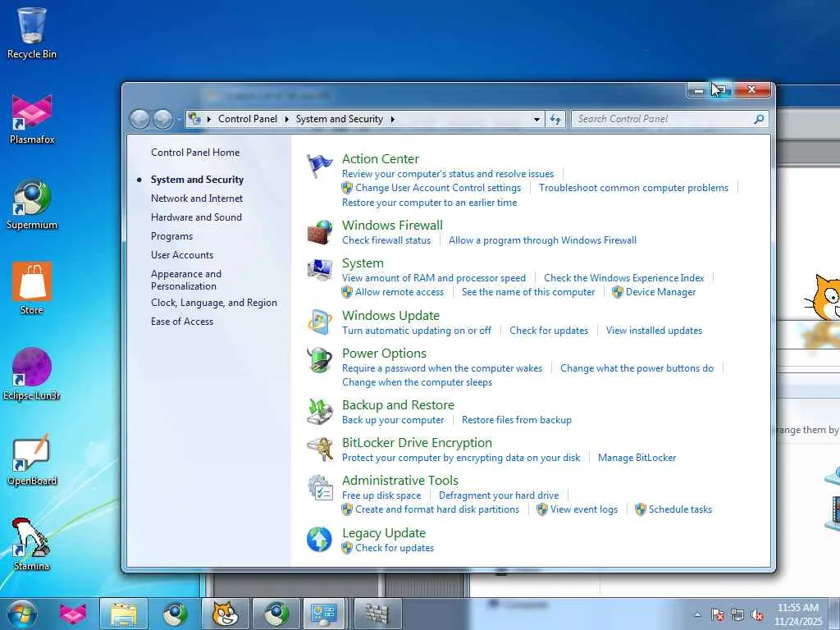The image size is (840, 630).
Task: Click the network tray icon
Action: click(x=737, y=615)
